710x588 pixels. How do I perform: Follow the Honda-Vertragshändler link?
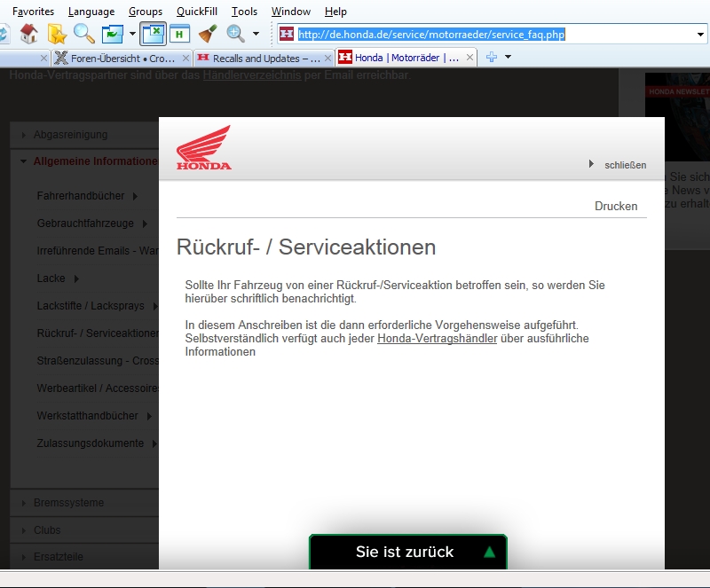(x=437, y=339)
